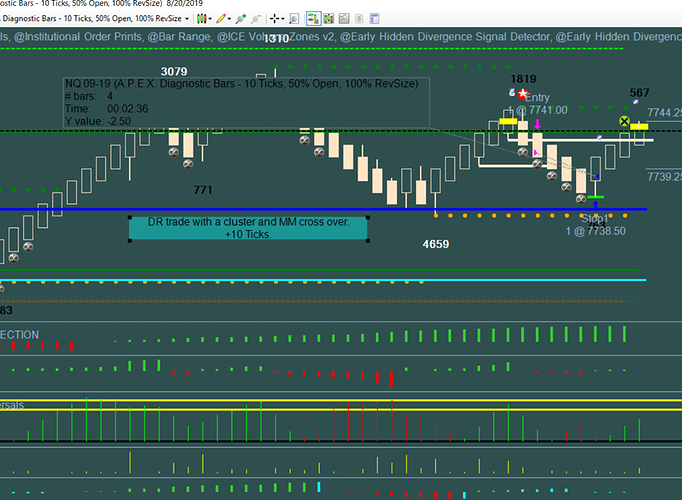This screenshot has width=682, height=500.
Task: Click the red star Entry marker
Action: point(523,93)
